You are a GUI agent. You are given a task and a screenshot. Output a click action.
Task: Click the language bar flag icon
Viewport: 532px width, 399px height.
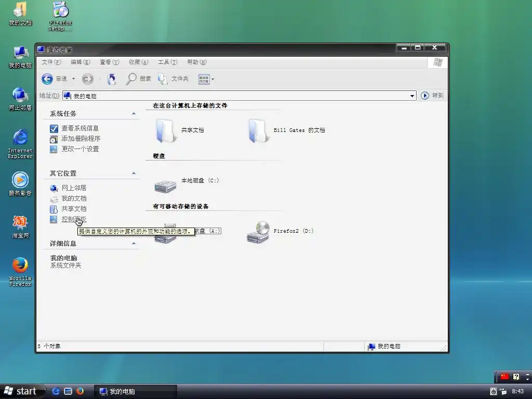click(x=504, y=376)
